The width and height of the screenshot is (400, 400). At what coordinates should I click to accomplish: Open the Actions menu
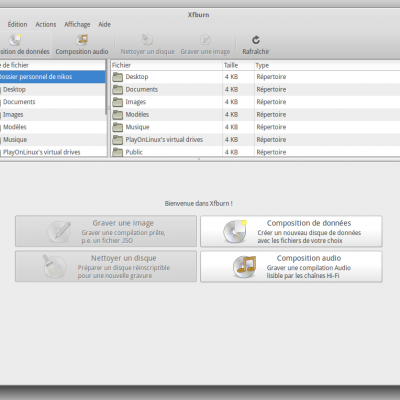pos(46,24)
